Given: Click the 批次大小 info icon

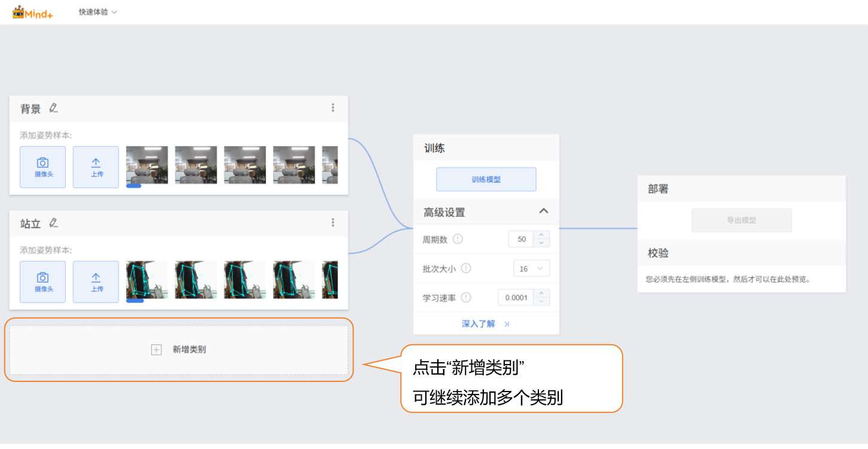Looking at the screenshot, I should (466, 268).
